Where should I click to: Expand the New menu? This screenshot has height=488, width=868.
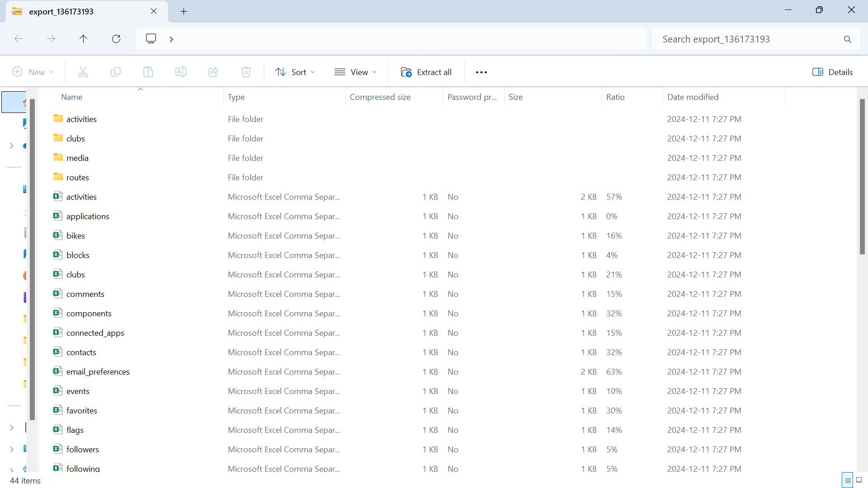coord(33,72)
